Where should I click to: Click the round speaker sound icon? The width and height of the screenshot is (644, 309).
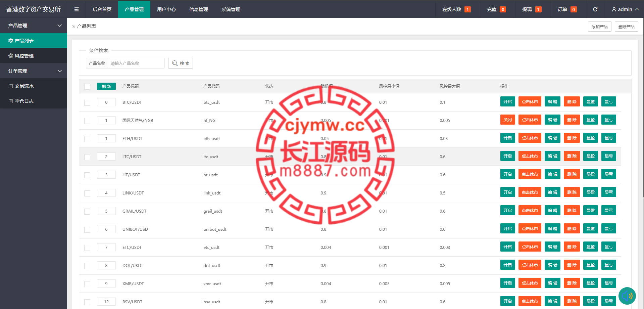point(627,296)
